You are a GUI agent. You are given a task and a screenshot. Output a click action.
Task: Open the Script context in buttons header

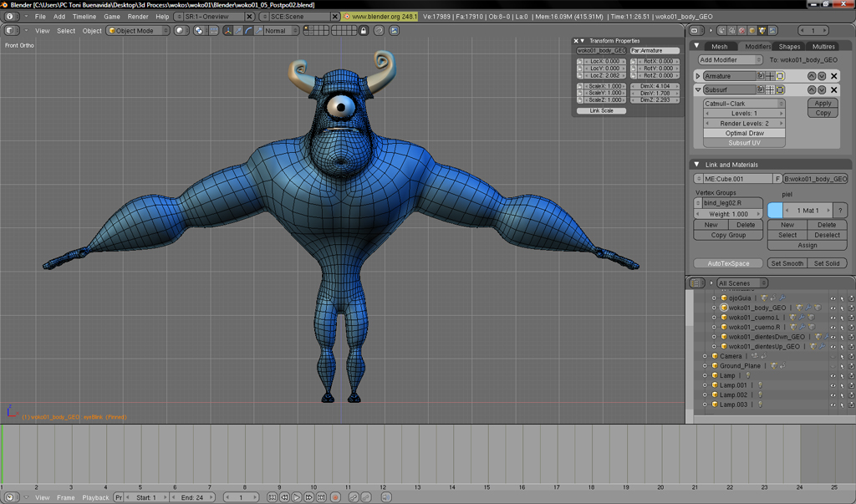pyautogui.click(x=732, y=31)
